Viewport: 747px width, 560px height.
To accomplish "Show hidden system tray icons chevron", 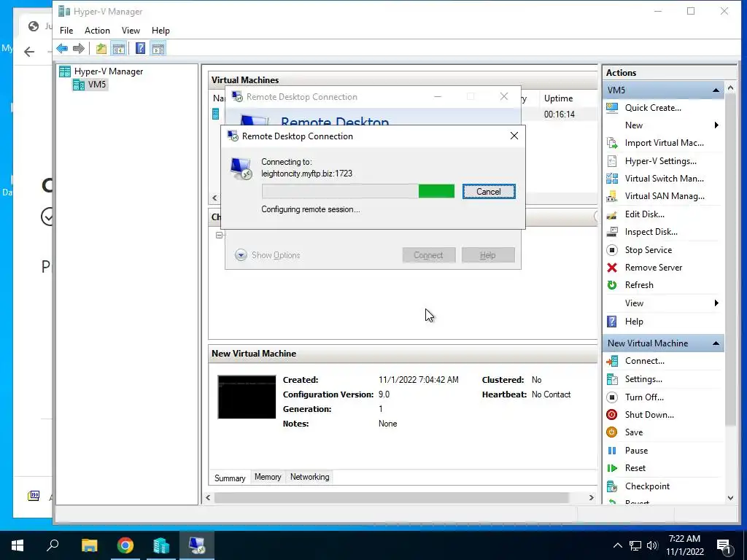I will click(x=617, y=545).
